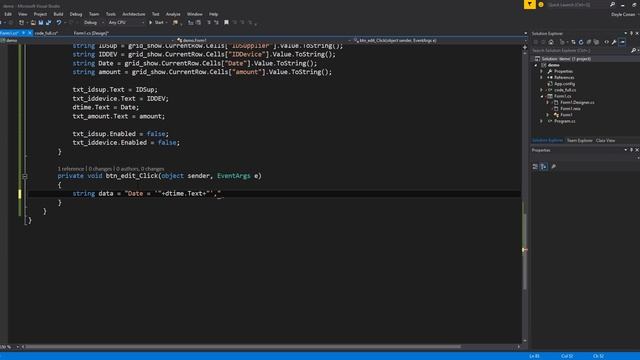Click the View Code icon in Solution Explorer
The height and width of the screenshot is (360, 640).
click(x=606, y=42)
